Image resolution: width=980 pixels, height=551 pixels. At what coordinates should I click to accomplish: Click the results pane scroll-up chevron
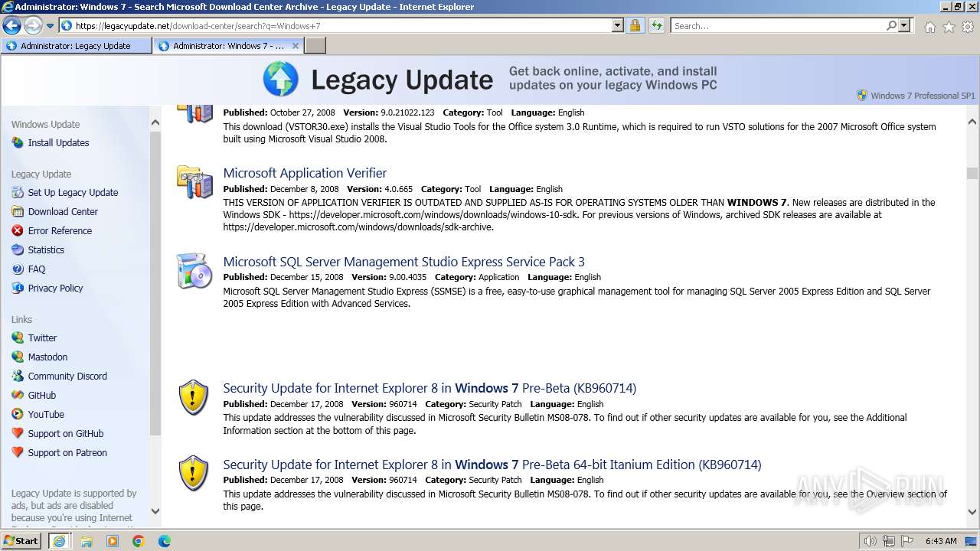(x=972, y=122)
